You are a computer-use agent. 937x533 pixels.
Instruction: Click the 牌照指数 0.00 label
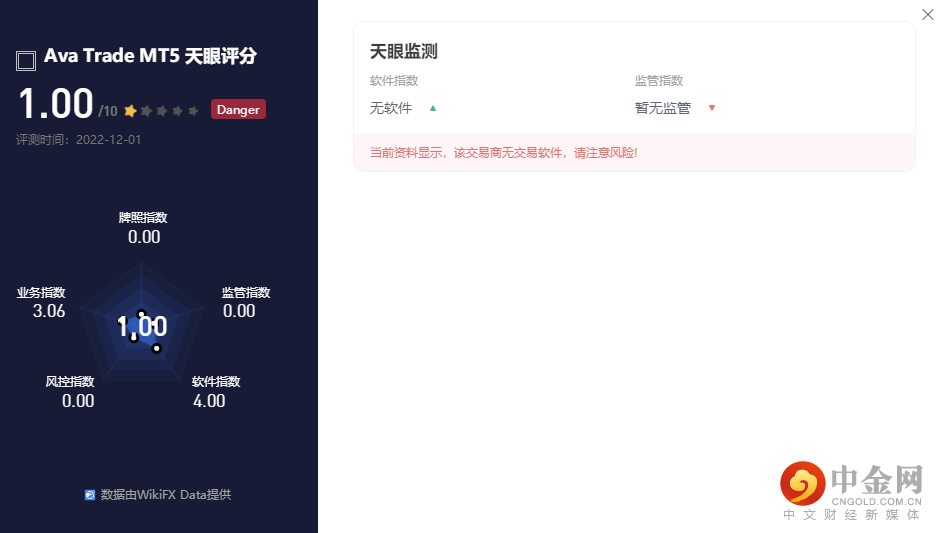click(x=143, y=228)
